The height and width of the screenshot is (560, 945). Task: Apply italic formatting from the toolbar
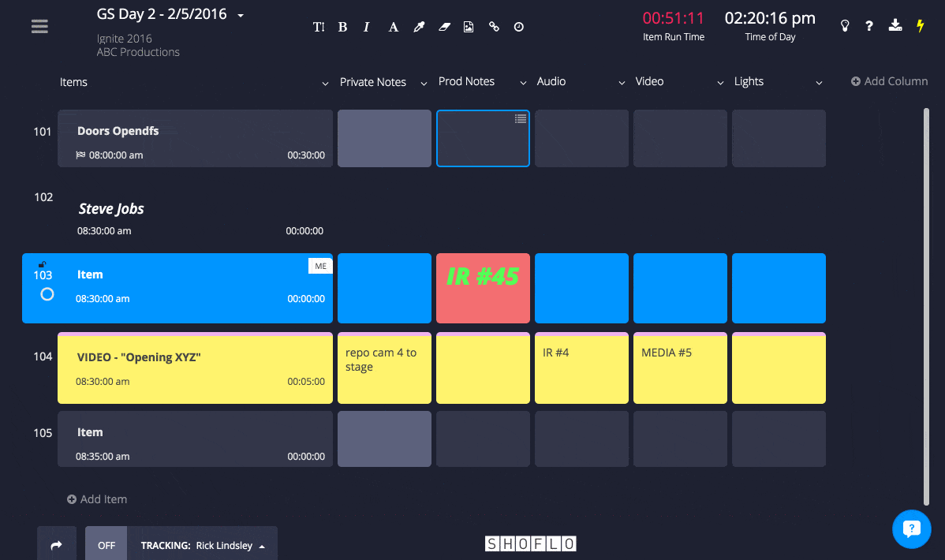tap(366, 26)
